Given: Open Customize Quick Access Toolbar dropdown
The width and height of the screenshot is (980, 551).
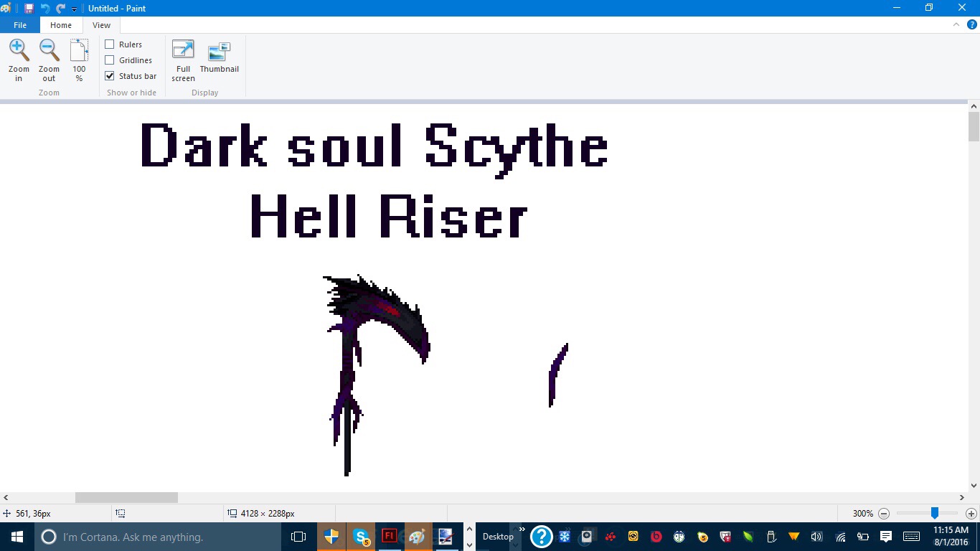Looking at the screenshot, I should coord(74,9).
